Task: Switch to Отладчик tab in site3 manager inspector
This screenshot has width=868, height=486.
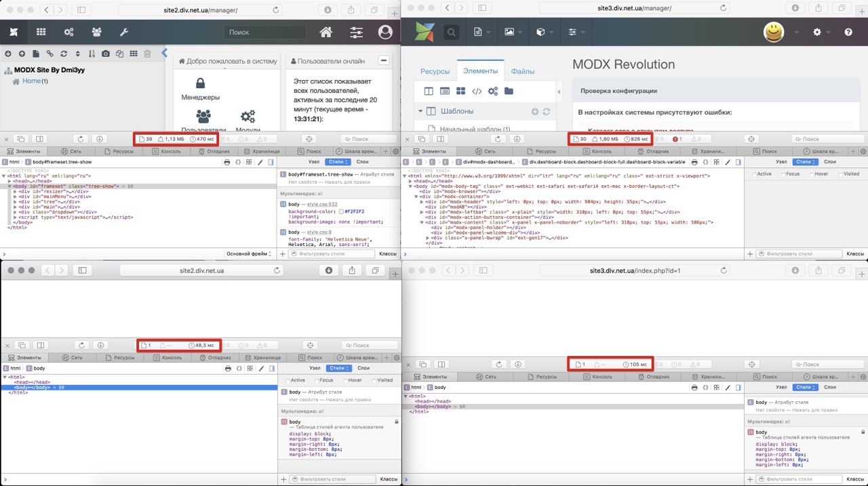Action: point(652,151)
